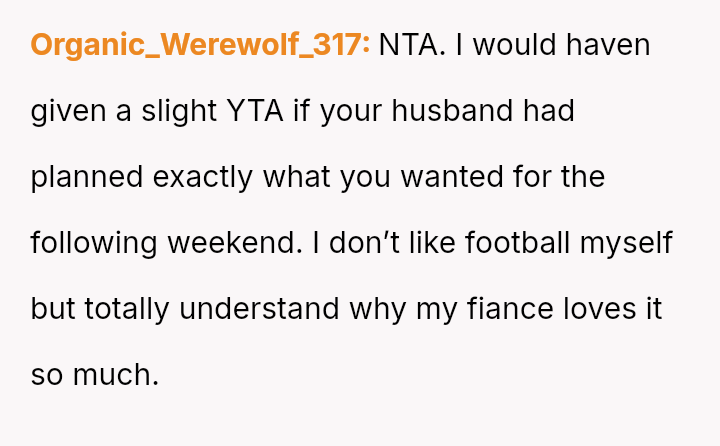
Task: Click the word "planned" in the comment
Action: 88,177
